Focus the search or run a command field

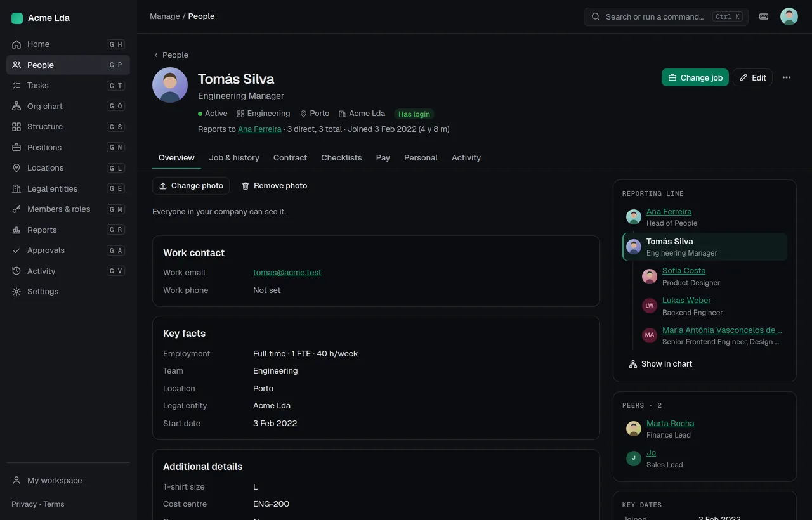pos(666,16)
